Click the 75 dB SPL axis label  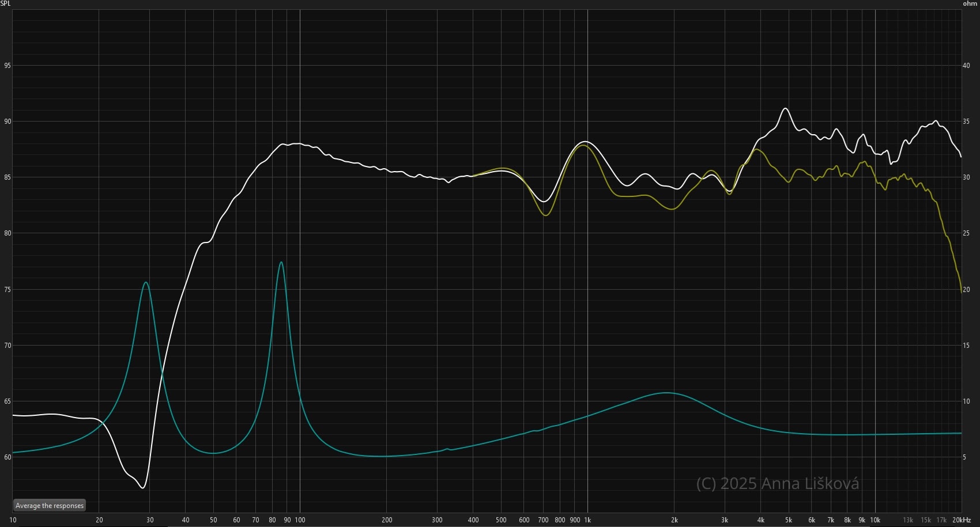click(x=7, y=290)
